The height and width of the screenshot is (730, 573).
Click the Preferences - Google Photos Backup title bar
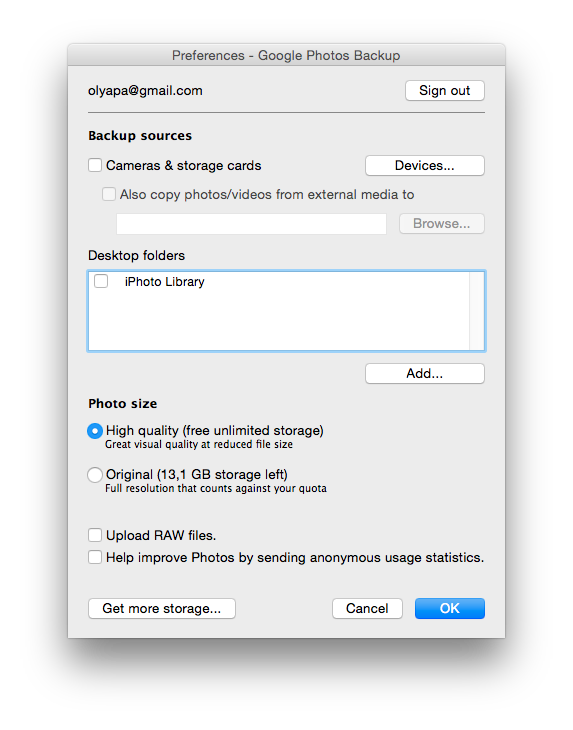click(x=286, y=55)
